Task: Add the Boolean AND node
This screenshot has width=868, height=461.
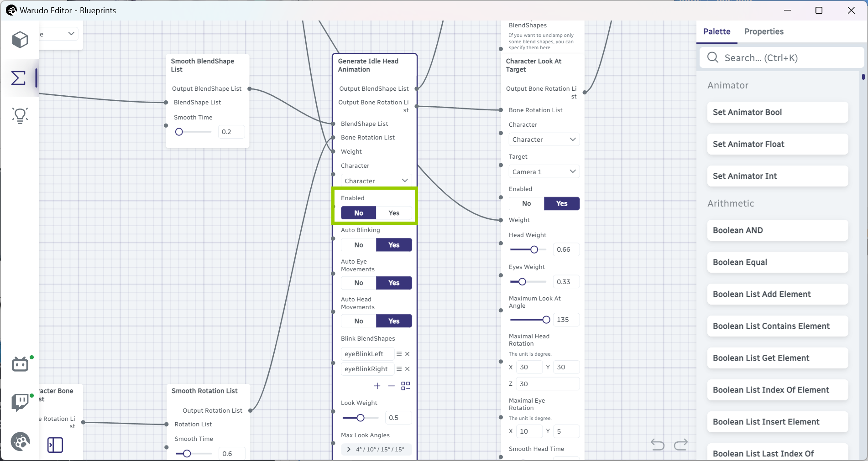Action: pyautogui.click(x=778, y=230)
